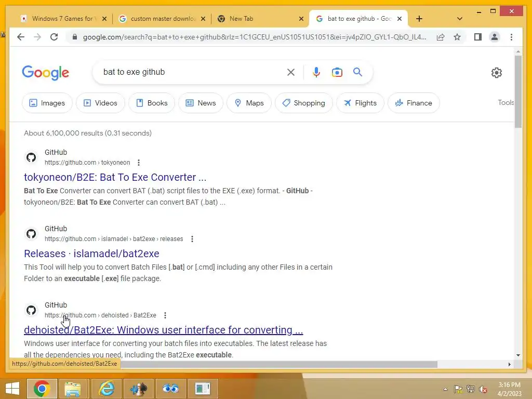Filter results by Maps

(x=249, y=103)
